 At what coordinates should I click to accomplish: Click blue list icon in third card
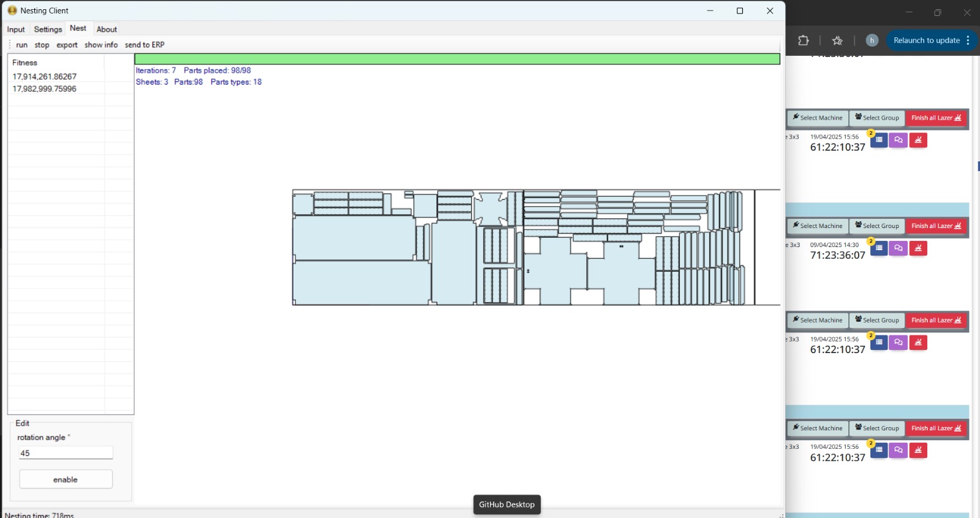pyautogui.click(x=879, y=342)
